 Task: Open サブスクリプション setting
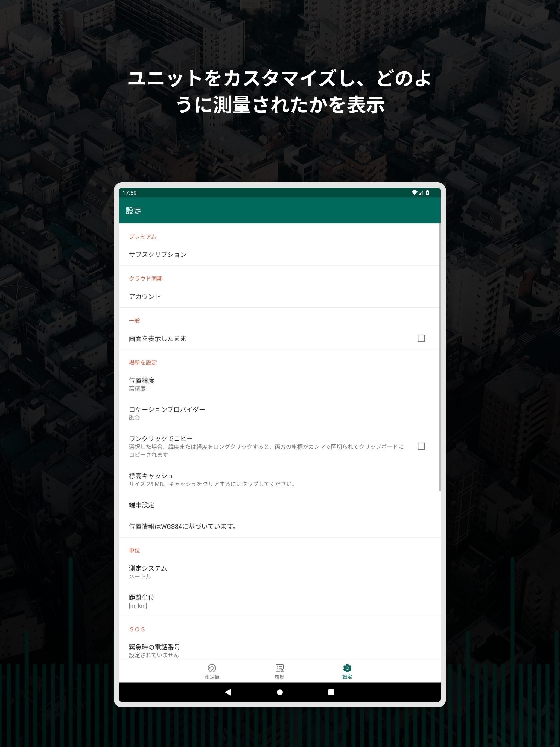[280, 254]
